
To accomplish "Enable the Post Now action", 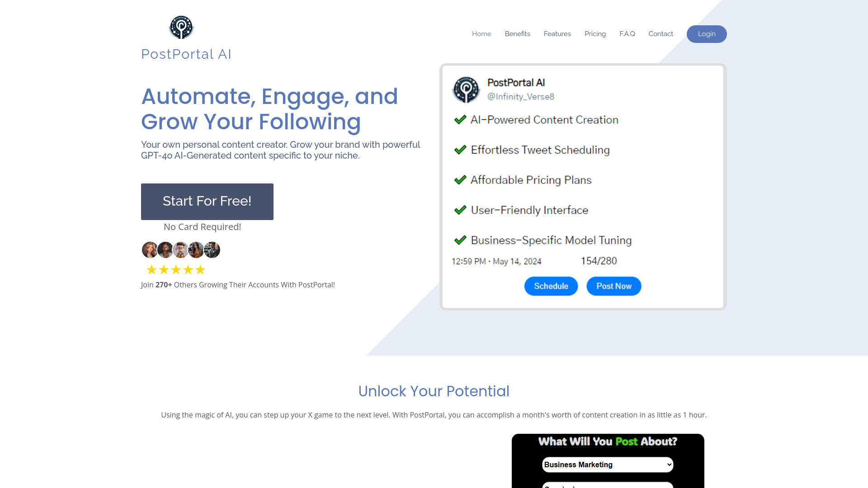I will 614,286.
